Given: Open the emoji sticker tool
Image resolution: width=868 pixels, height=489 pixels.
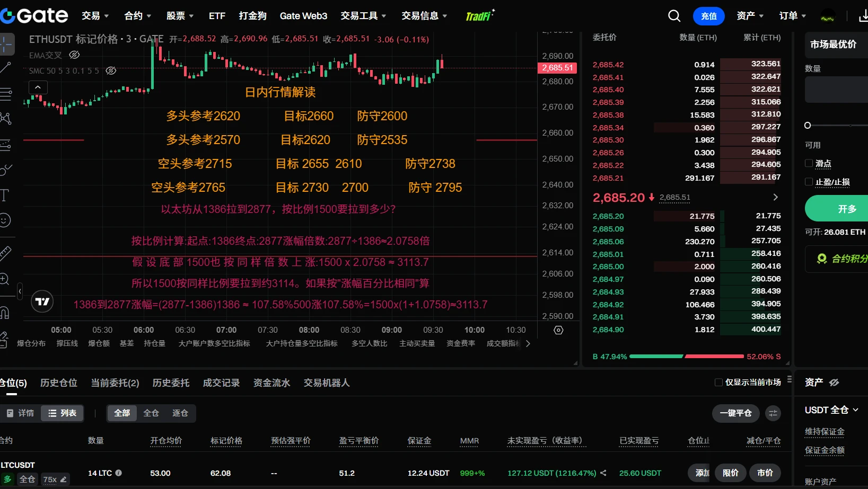Looking at the screenshot, I should [5, 220].
